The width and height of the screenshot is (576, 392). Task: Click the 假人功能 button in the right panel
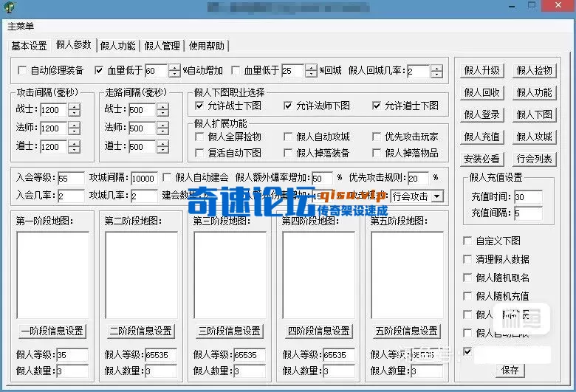coord(535,92)
